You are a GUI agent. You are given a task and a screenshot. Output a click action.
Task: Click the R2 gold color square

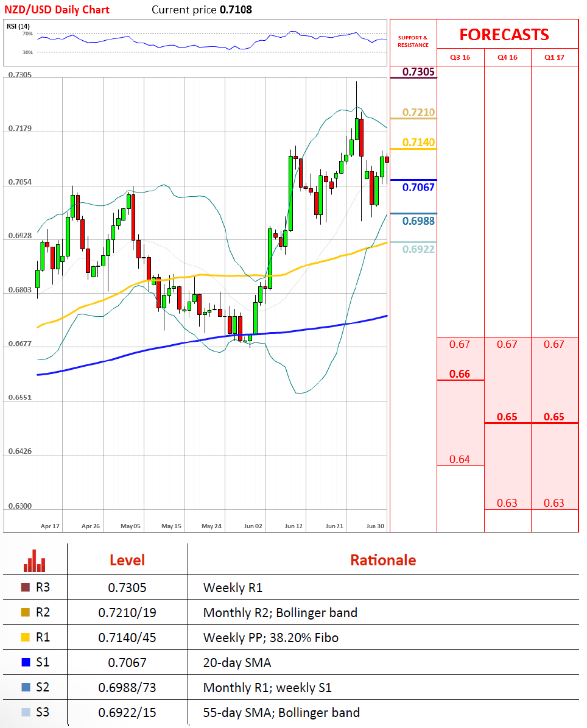[26, 612]
